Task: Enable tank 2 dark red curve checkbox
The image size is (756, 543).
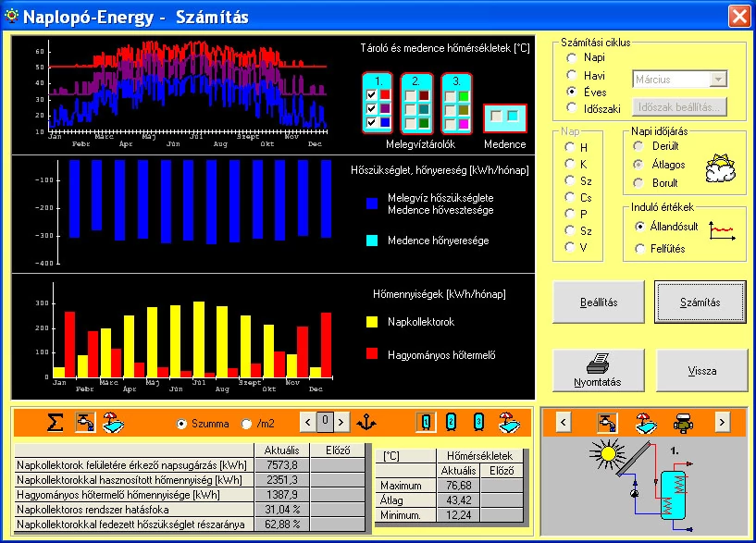Action: pyautogui.click(x=410, y=96)
